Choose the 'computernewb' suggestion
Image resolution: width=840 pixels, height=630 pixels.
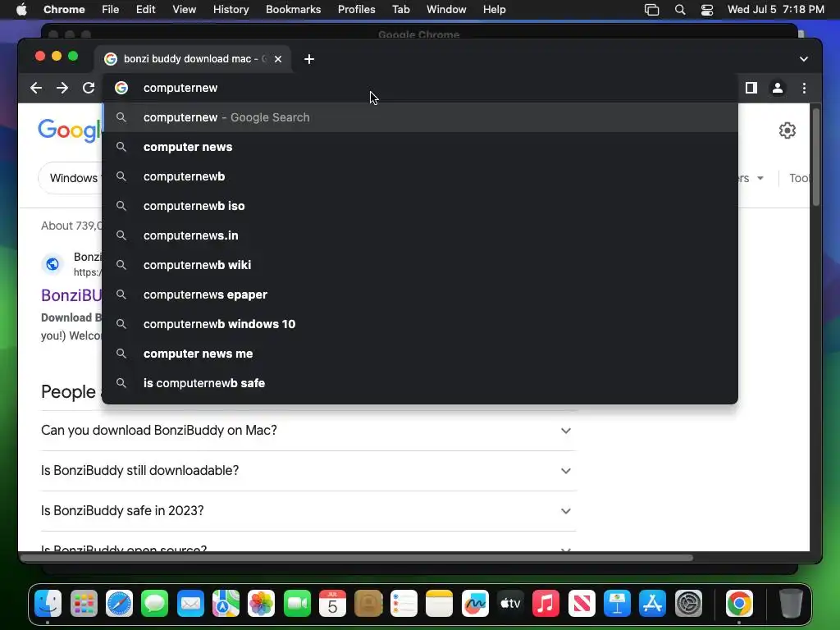420,176
